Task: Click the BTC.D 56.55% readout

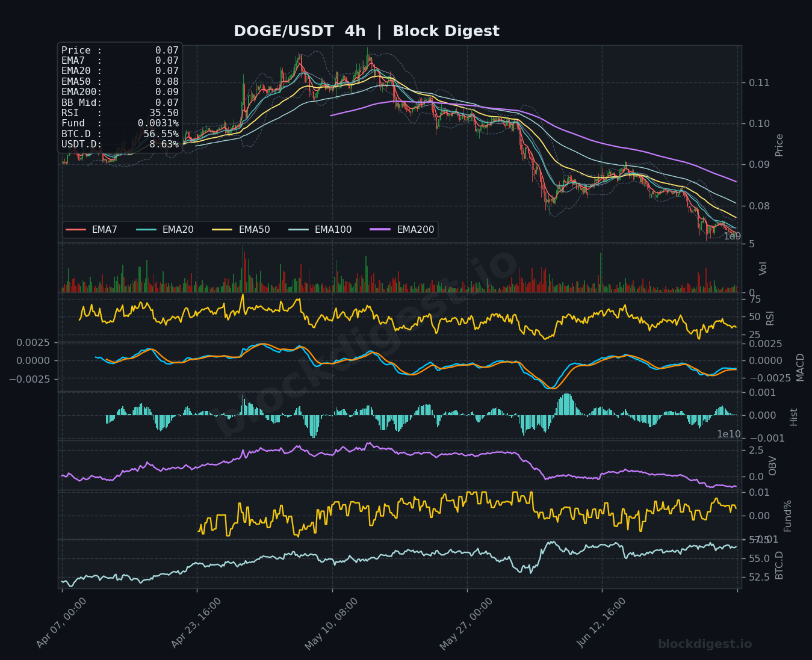Action: tap(120, 134)
